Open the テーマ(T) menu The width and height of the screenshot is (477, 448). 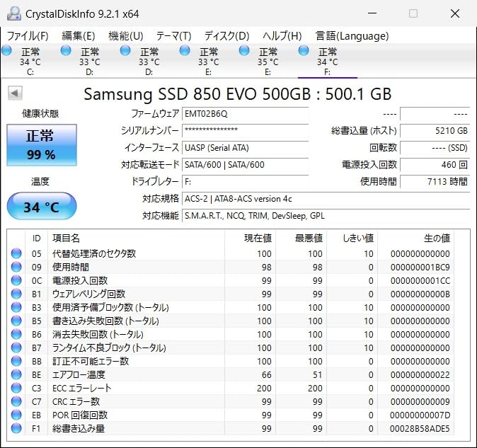coord(173,36)
